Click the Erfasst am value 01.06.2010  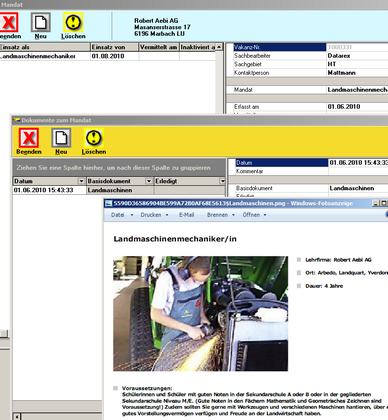357,107
